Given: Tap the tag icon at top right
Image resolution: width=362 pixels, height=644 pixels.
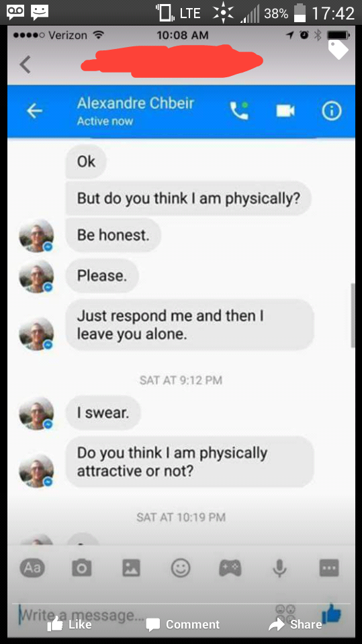Looking at the screenshot, I should point(338,49).
